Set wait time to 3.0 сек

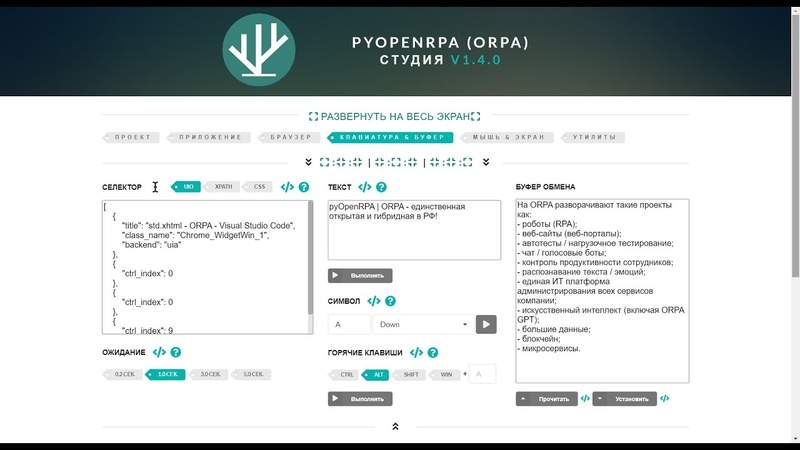208,374
